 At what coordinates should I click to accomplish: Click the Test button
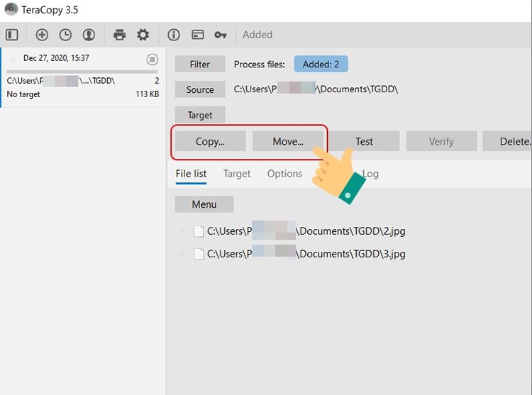[x=364, y=141]
